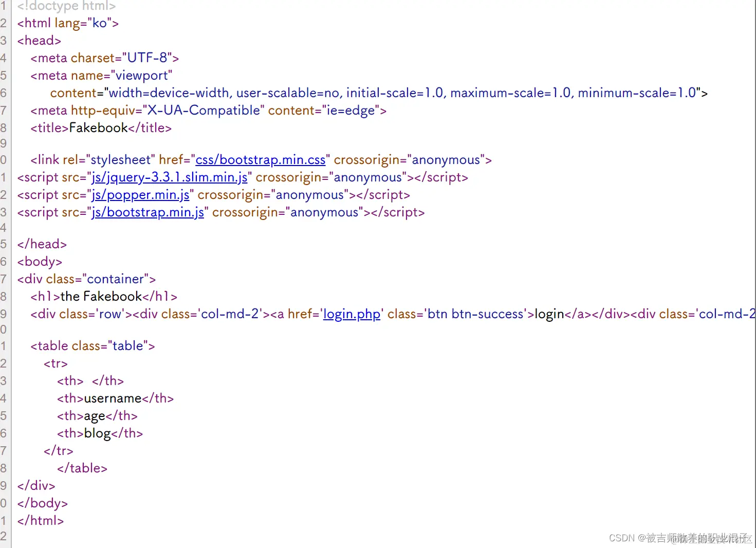
Task: Click the closing table tag
Action: (x=83, y=468)
